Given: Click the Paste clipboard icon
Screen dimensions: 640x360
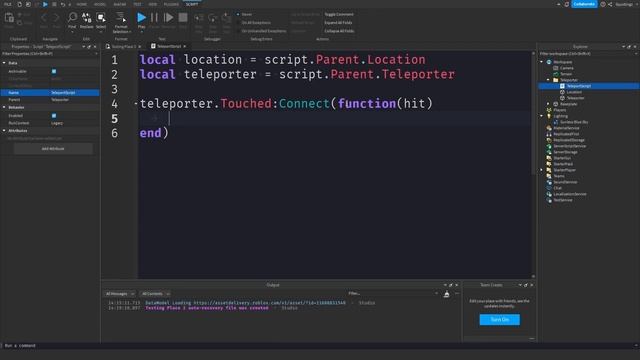Looking at the screenshot, I should pos(9,18).
